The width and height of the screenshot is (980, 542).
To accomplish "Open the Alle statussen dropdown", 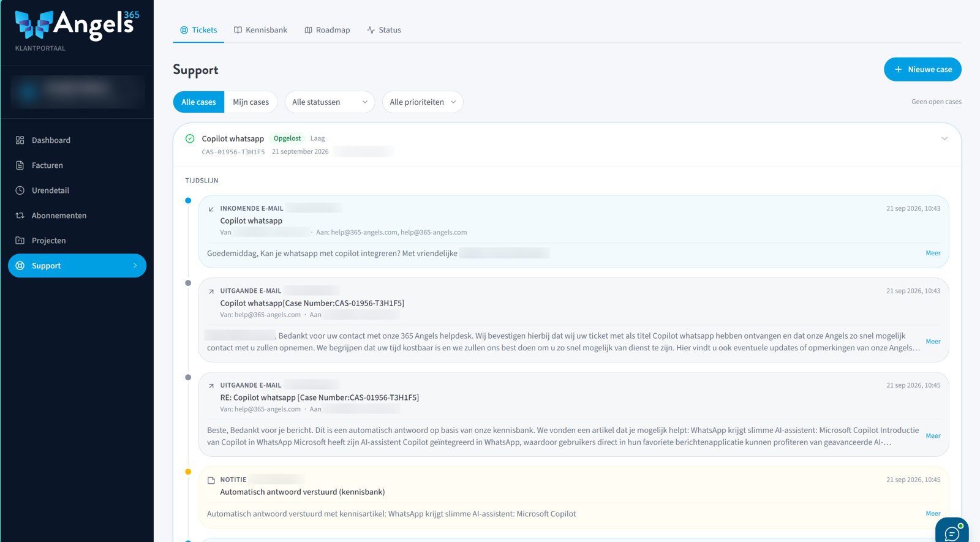I will (x=330, y=102).
